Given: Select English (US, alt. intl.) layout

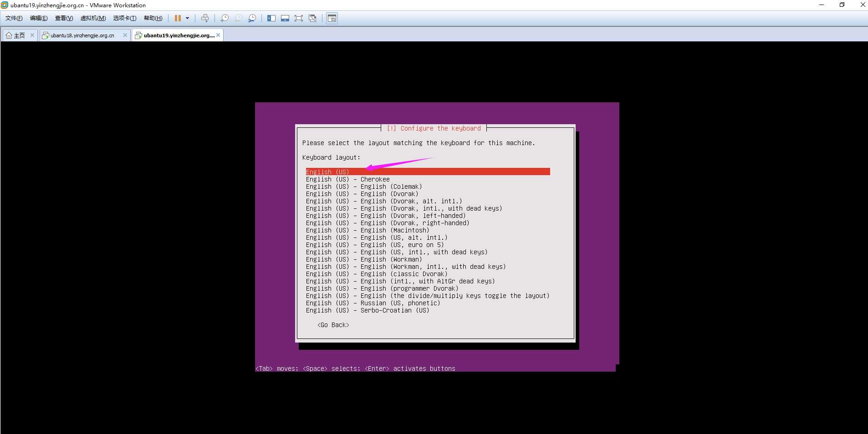Looking at the screenshot, I should pos(377,237).
